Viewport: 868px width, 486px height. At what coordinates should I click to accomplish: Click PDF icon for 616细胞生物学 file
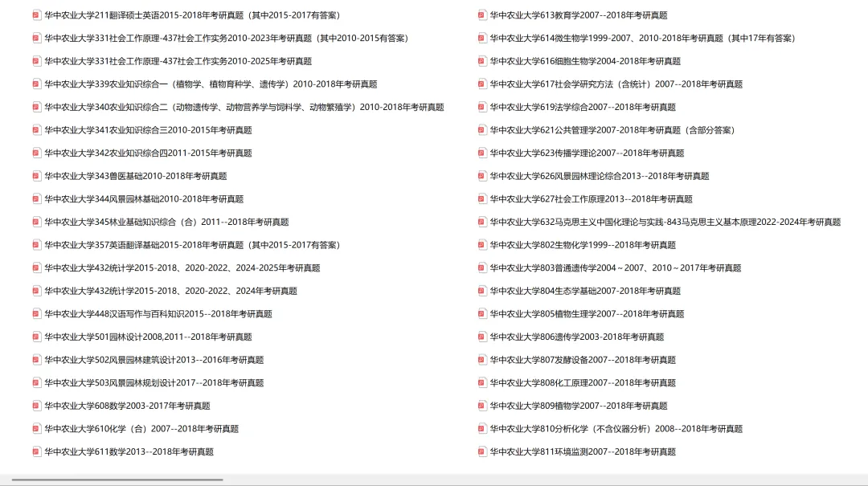[481, 61]
